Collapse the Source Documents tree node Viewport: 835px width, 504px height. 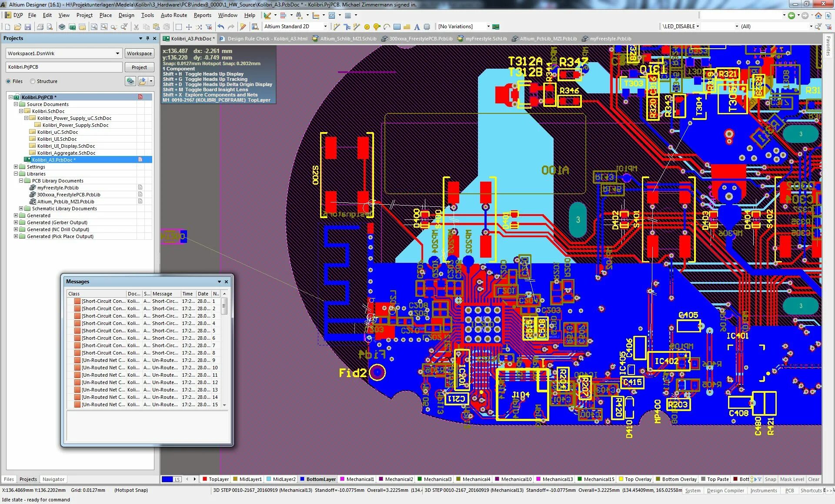pos(16,104)
